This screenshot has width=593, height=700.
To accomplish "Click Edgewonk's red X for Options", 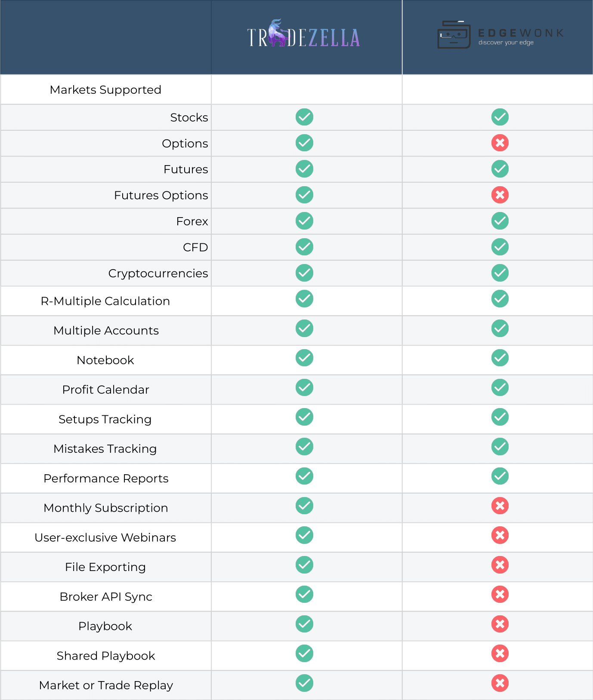I will pyautogui.click(x=500, y=143).
